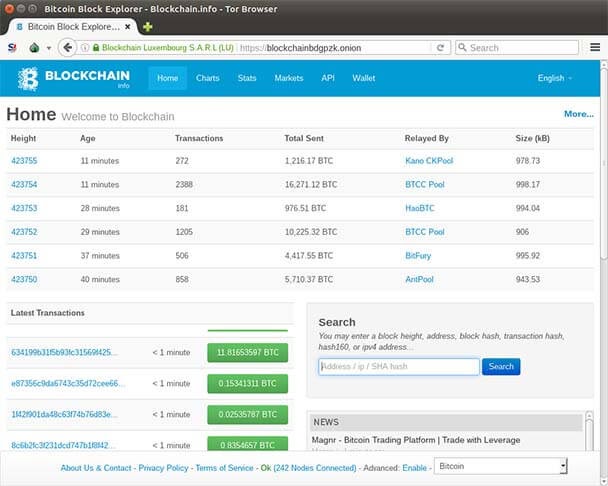The height and width of the screenshot is (486, 608).
Task: Click the Kano CKPool relay link
Action: (x=429, y=161)
